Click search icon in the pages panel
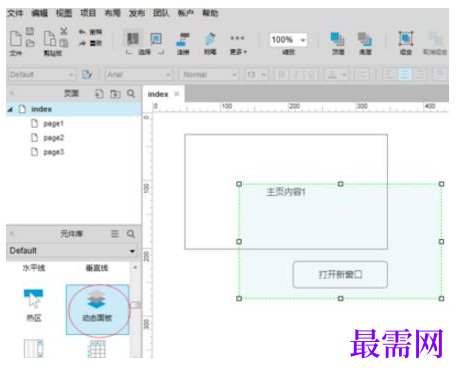Viewport: 462px width, 375px height. pyautogui.click(x=131, y=94)
